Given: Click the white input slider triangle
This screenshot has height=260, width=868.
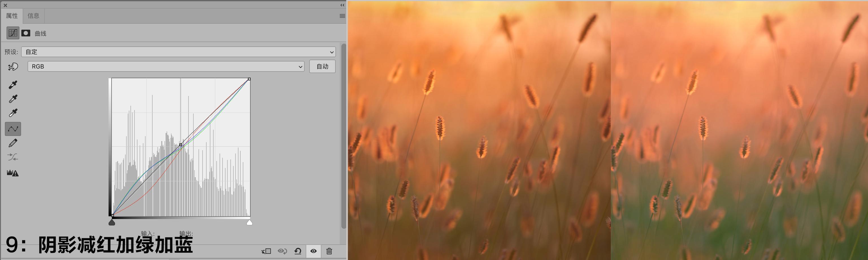Looking at the screenshot, I should pyautogui.click(x=249, y=222).
